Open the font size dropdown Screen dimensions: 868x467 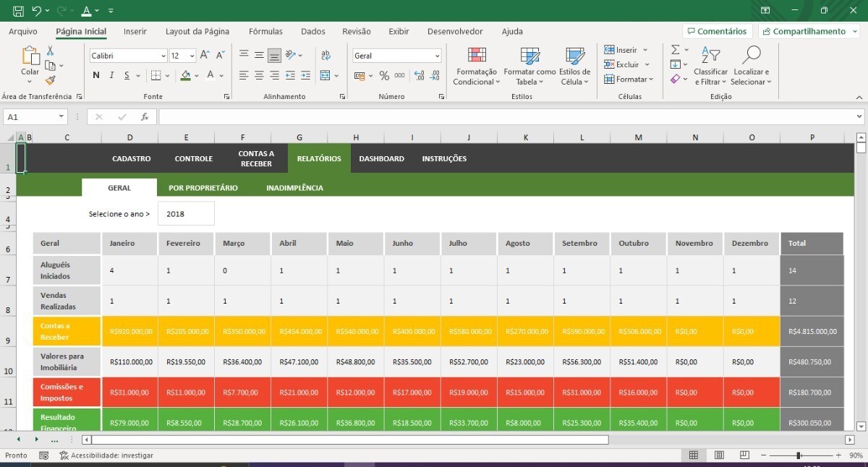[192, 56]
